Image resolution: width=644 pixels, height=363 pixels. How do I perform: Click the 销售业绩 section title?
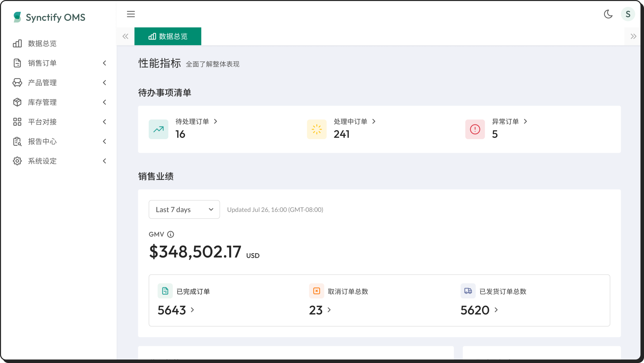pyautogui.click(x=156, y=176)
